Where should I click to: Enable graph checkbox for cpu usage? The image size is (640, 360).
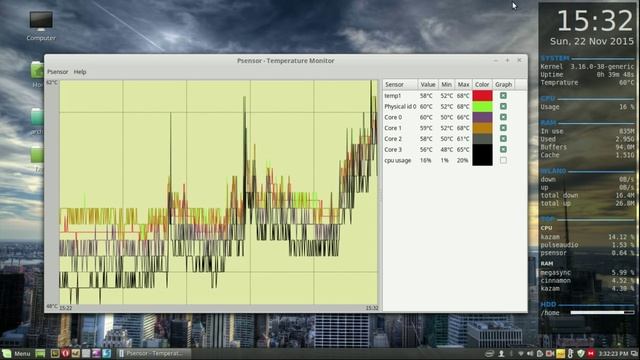503,160
